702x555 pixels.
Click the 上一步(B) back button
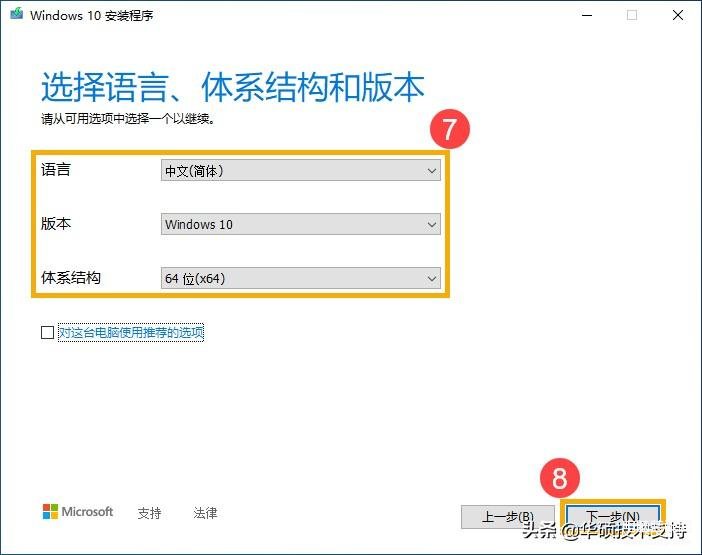[x=508, y=517]
